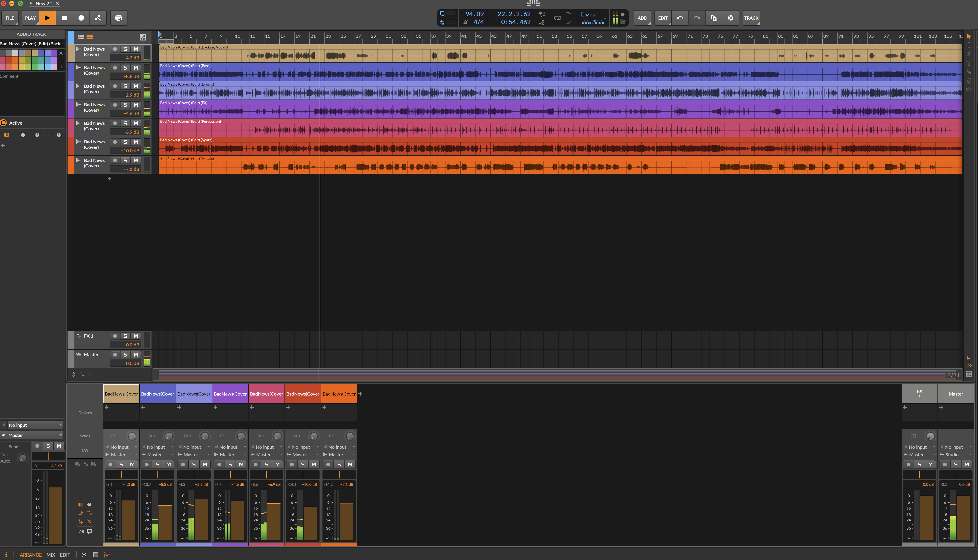Click the ADD button
Screen dimensions: 978x560
coord(642,18)
